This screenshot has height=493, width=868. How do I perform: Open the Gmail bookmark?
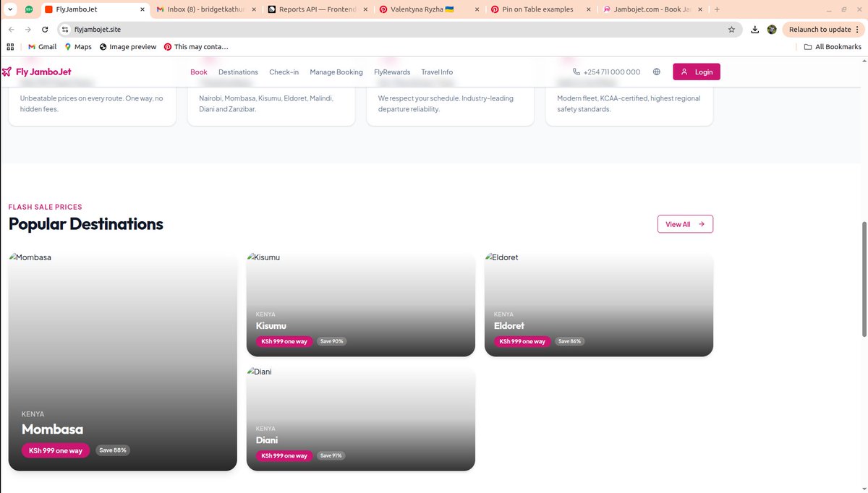42,47
